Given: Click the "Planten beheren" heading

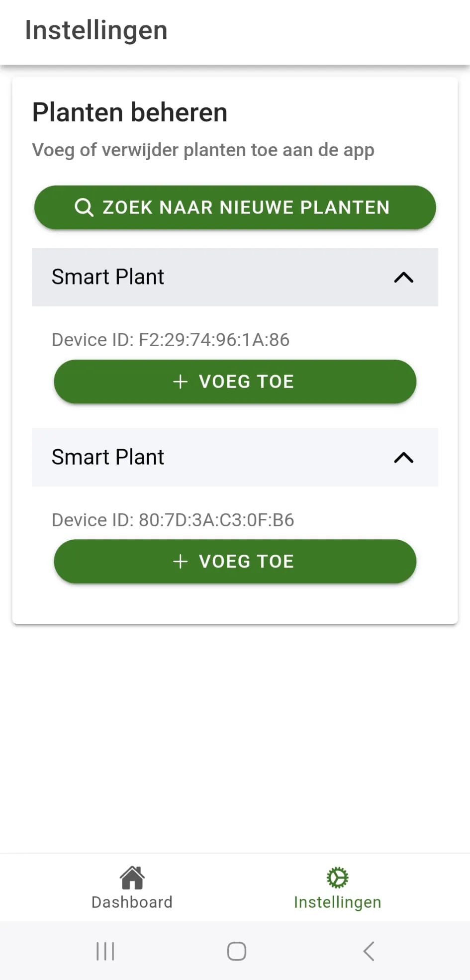Looking at the screenshot, I should (x=130, y=112).
